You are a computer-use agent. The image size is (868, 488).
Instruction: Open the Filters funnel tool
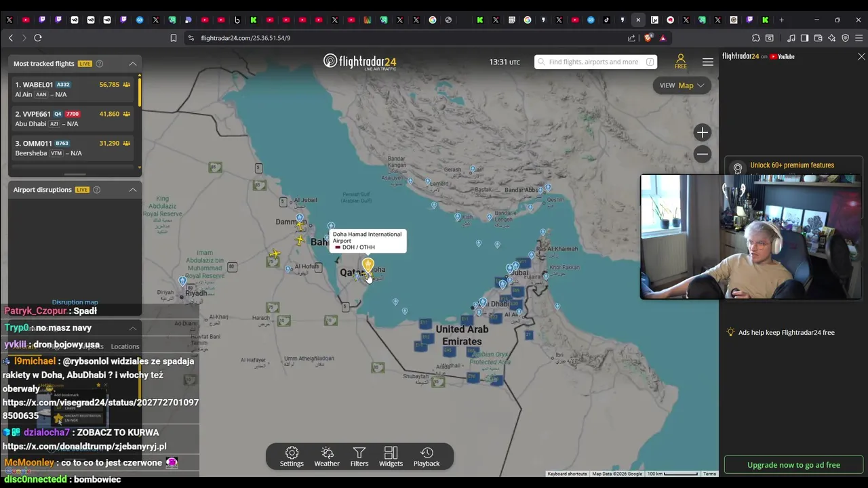(359, 457)
